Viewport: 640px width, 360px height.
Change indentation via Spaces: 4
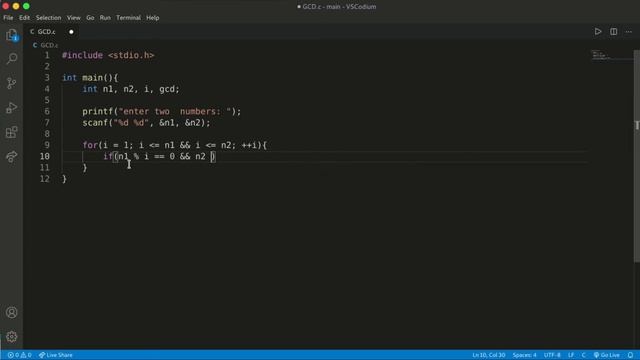524,355
